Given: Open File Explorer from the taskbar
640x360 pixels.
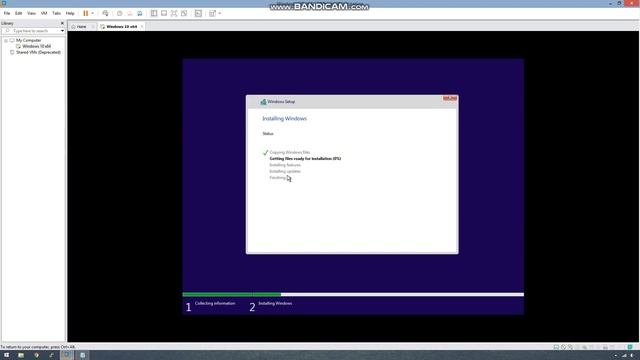Looking at the screenshot, I should coord(21,355).
